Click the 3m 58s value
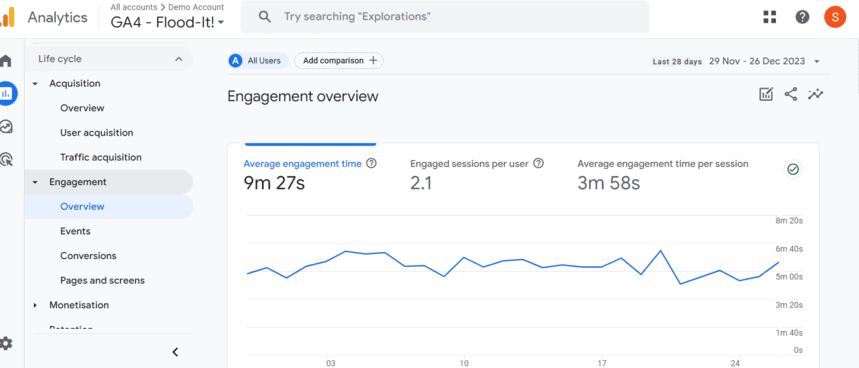 point(609,183)
